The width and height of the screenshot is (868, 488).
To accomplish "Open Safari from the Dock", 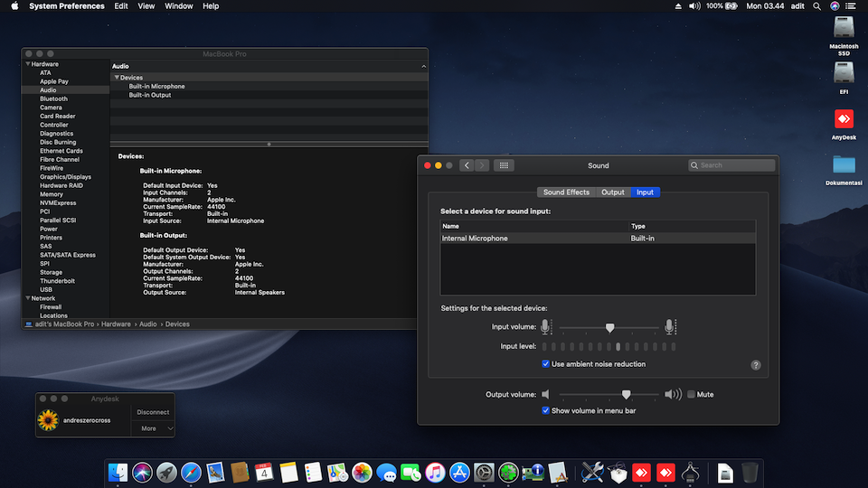I will pos(191,473).
